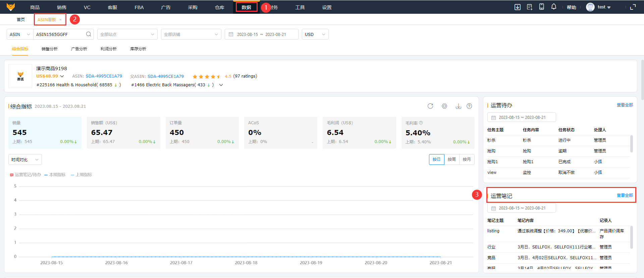Open the 全部站点 site dropdown
This screenshot has width=644, height=278.
127,34
